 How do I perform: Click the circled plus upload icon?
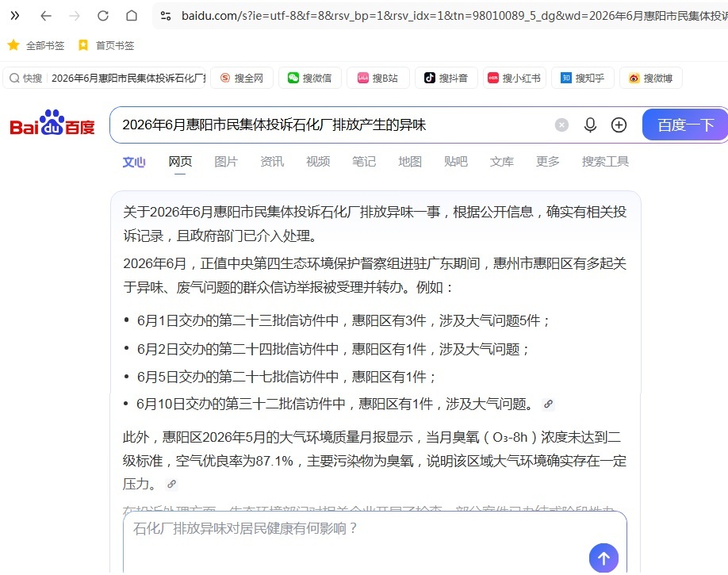[x=619, y=125]
